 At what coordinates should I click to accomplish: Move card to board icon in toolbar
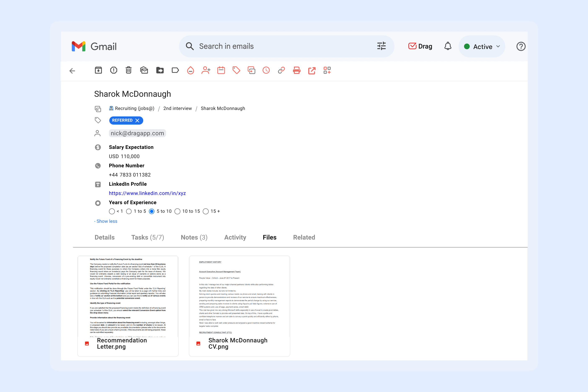click(x=251, y=70)
